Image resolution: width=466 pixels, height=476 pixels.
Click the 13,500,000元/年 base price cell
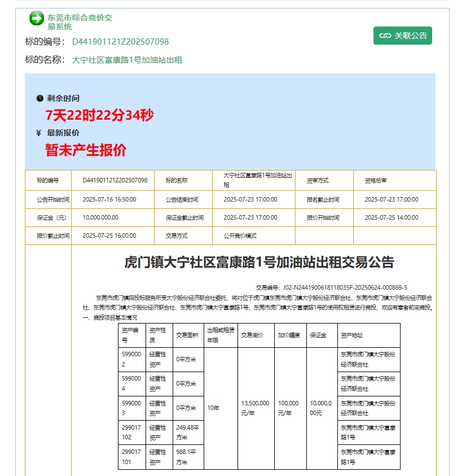pyautogui.click(x=256, y=408)
